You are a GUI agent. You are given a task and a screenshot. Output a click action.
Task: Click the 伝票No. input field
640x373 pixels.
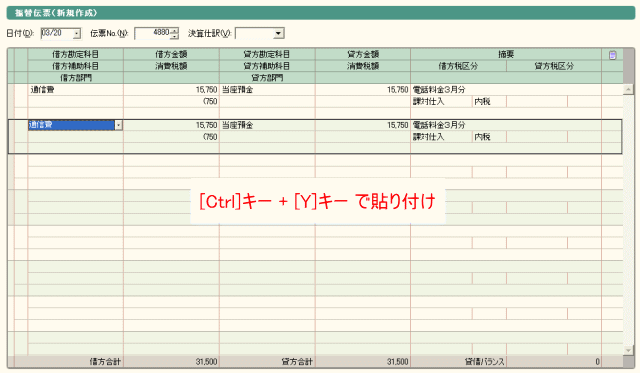[x=153, y=33]
